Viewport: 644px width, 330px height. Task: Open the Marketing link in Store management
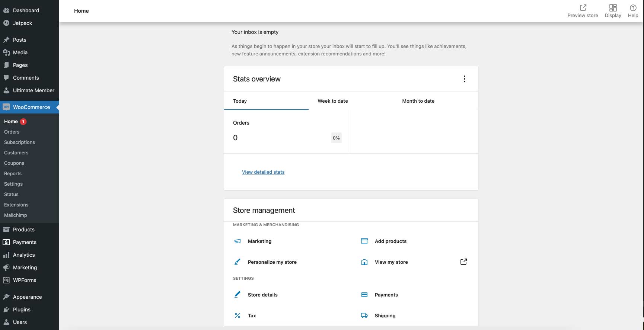pos(260,241)
